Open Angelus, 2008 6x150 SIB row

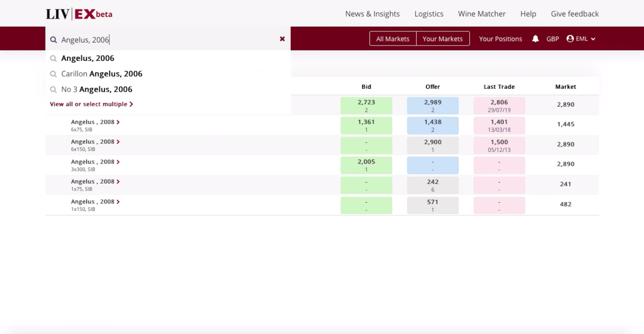coord(322,145)
